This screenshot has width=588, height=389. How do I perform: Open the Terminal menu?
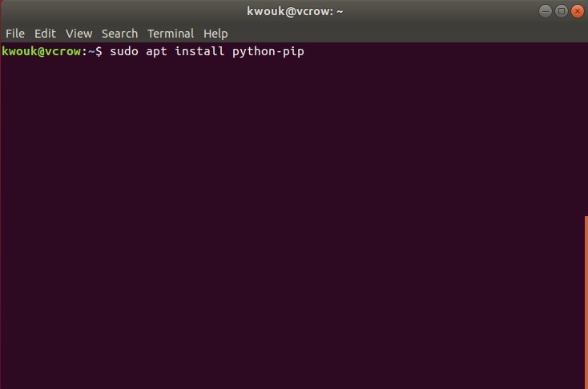171,34
